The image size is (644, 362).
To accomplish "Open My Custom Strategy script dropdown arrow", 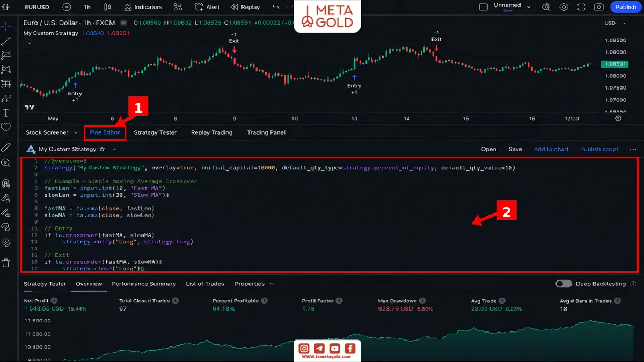I will coord(114,149).
